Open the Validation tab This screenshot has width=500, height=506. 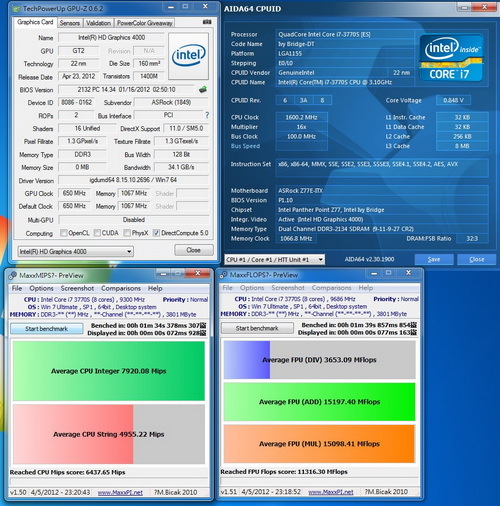click(98, 23)
